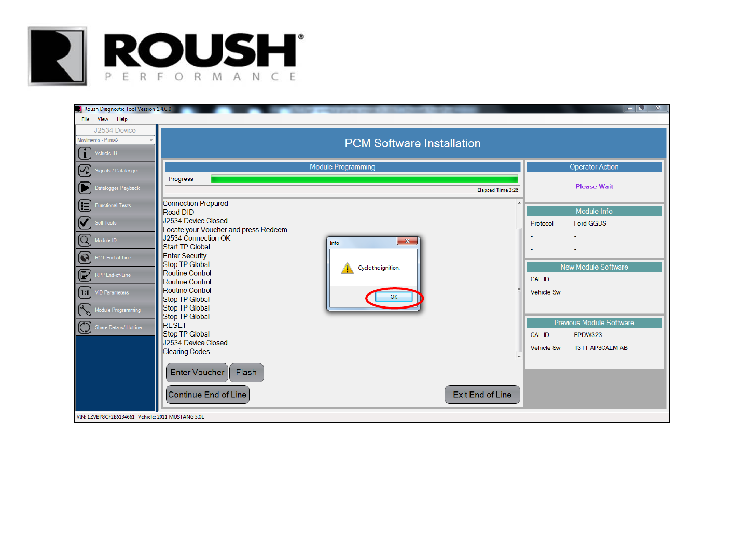The image size is (747, 560).
Task: Select the Functional Tests list icon
Action: (x=85, y=205)
